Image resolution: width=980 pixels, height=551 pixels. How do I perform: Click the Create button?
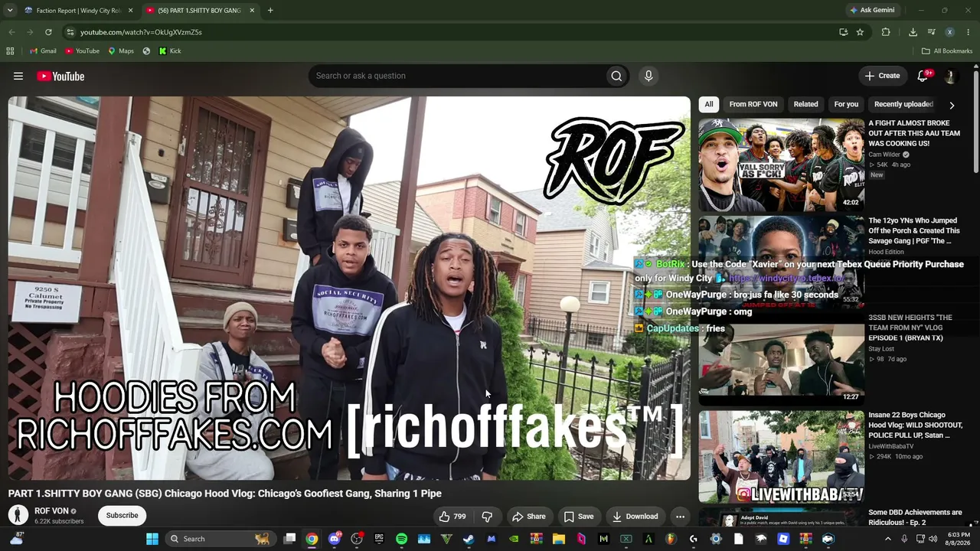point(882,76)
